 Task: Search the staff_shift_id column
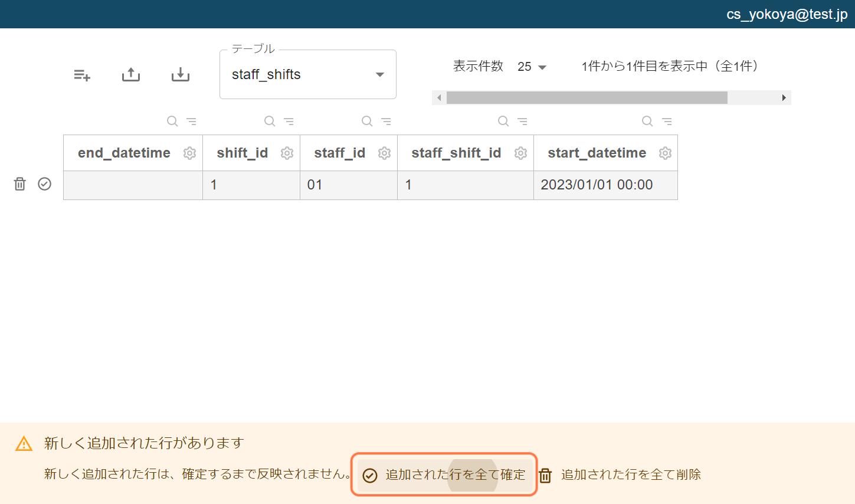[503, 121]
